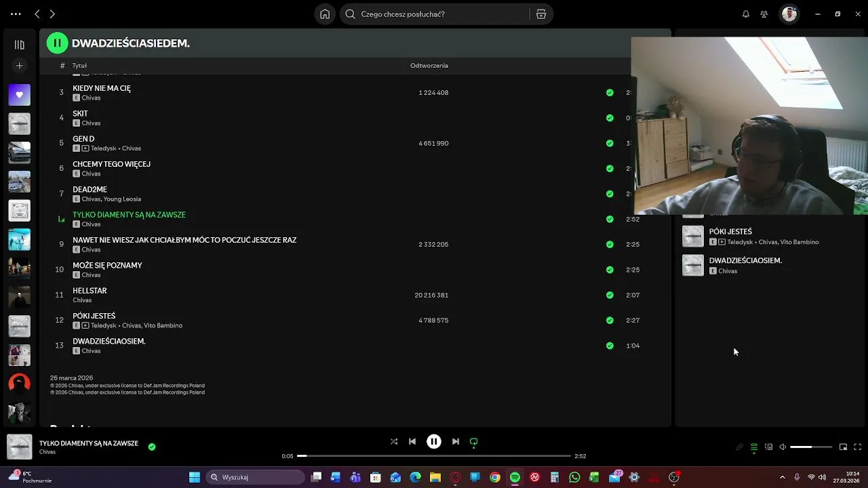Screen dimensions: 868x488
Task: Sort by Odtworzenia column header
Action: click(x=429, y=66)
